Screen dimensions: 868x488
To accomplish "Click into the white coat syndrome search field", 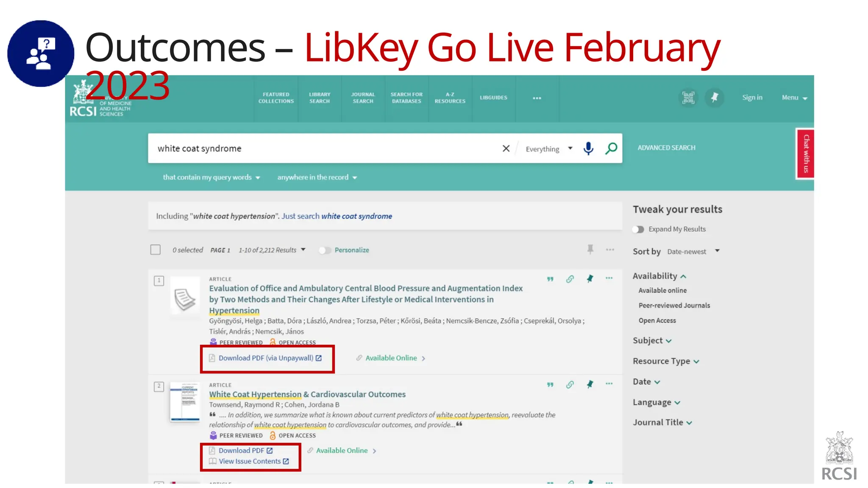I will point(322,149).
